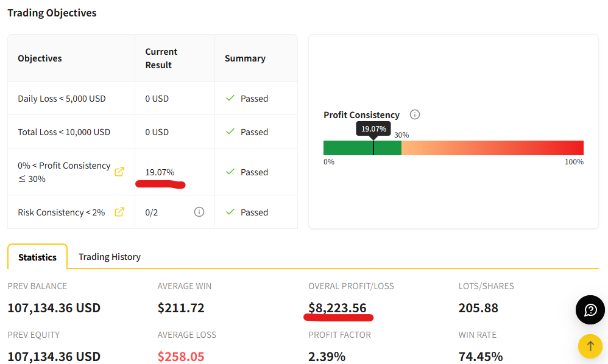Click the 30% threshold label above bar
608x364 pixels.
click(401, 135)
